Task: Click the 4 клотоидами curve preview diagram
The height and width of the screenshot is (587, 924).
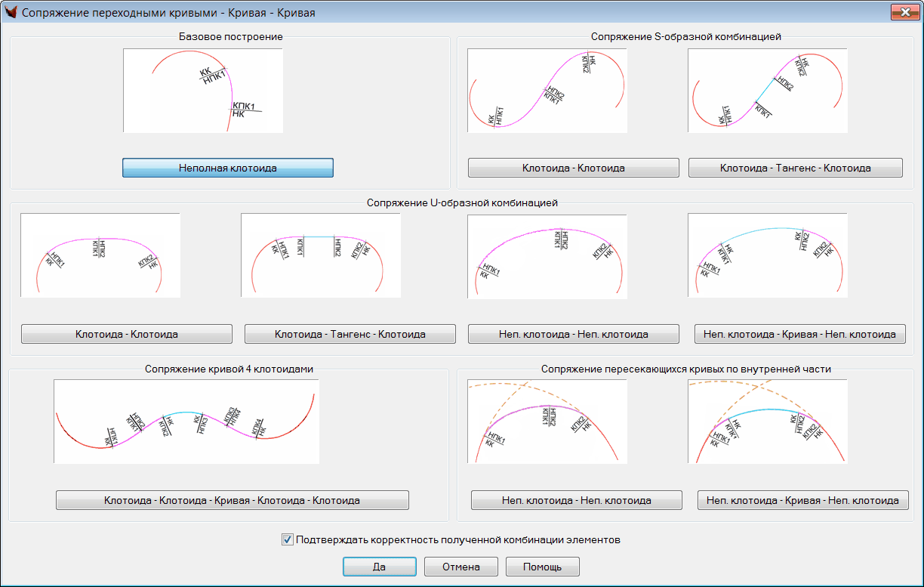Action: (186, 421)
